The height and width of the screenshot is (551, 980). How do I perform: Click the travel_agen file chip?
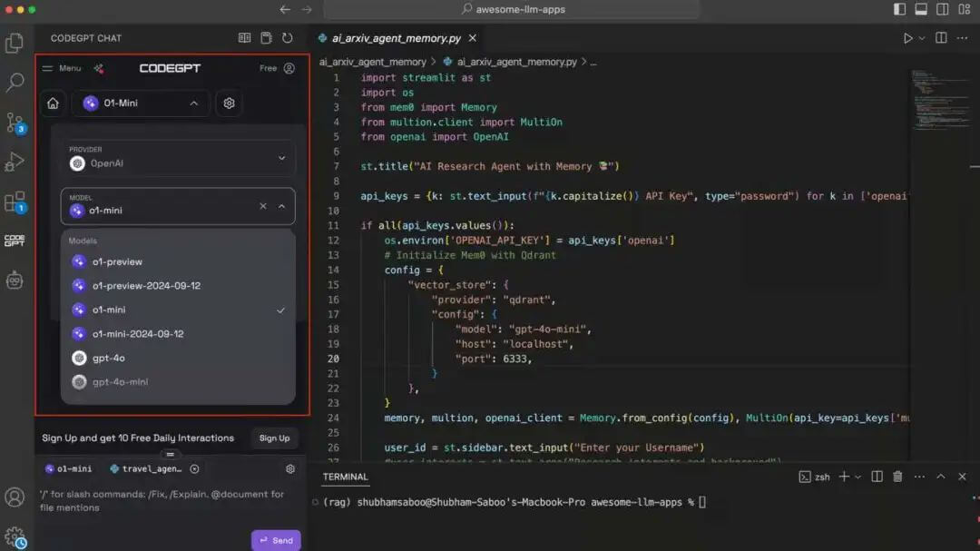146,469
